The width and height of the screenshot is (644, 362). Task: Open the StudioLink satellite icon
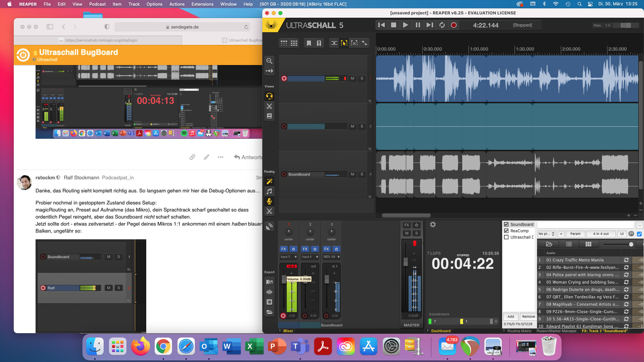[x=269, y=227]
